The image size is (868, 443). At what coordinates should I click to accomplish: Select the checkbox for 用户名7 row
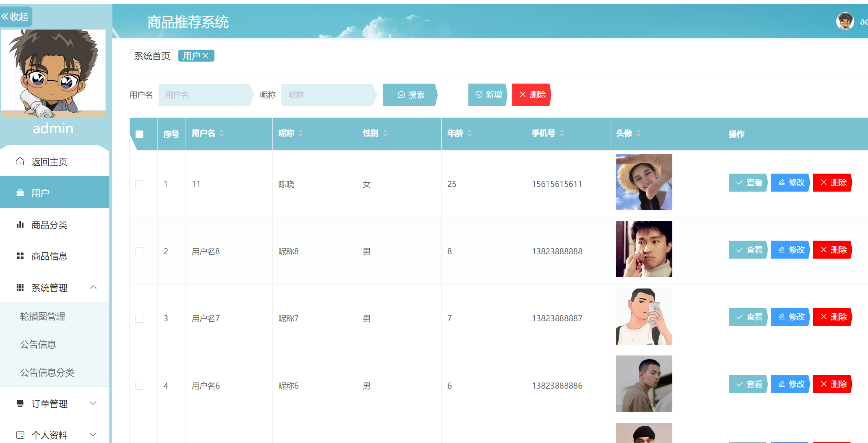[139, 319]
